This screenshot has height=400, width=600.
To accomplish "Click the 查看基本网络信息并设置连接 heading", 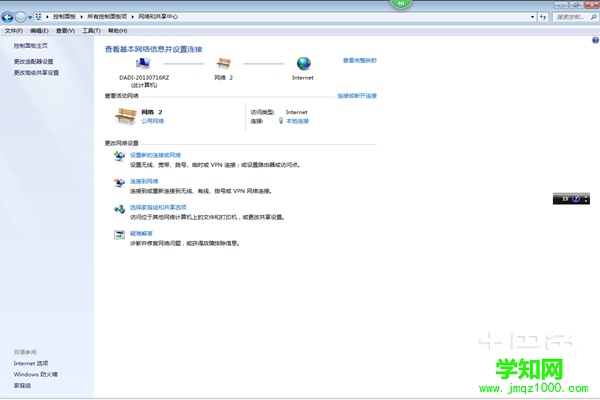I will coord(153,49).
